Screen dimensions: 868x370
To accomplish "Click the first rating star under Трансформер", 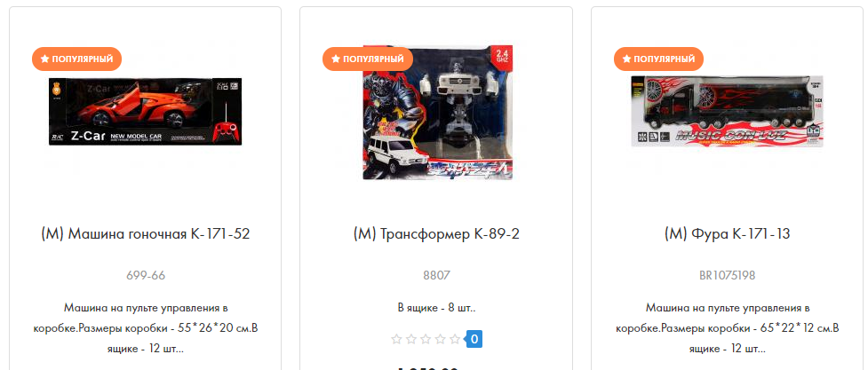I will coord(396,339).
